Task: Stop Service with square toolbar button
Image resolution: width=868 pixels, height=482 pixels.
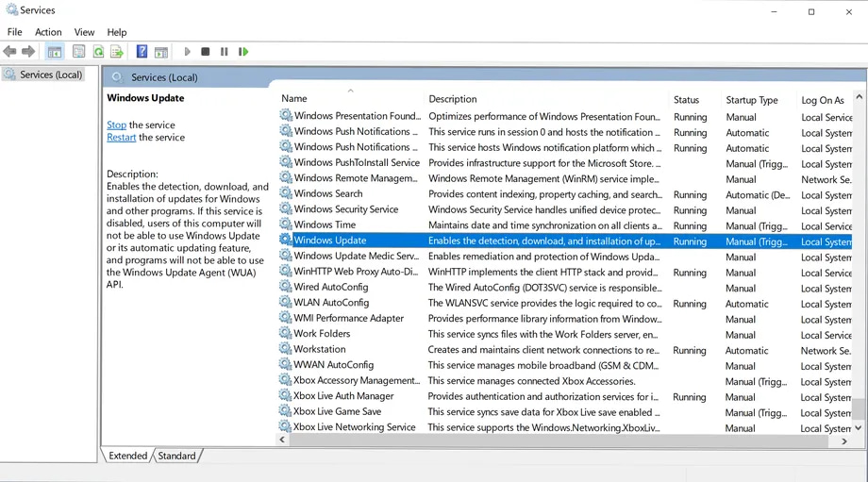Action: click(206, 52)
